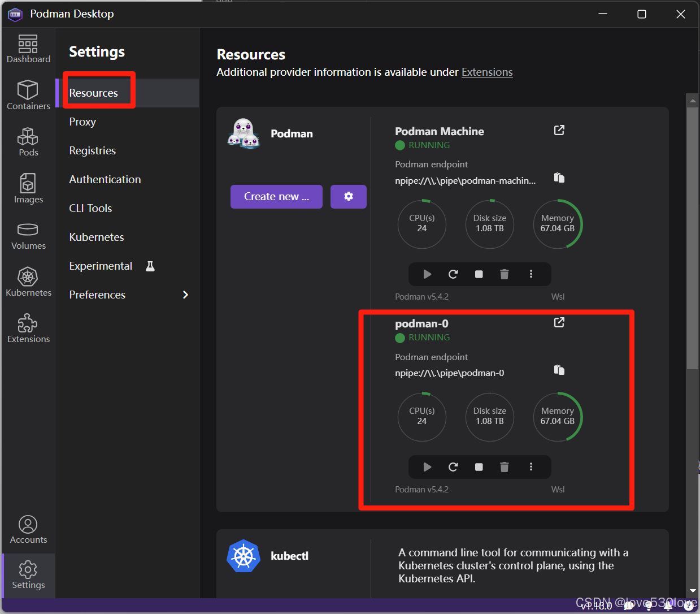Click Podman Machine Disk size gauge

click(x=490, y=224)
